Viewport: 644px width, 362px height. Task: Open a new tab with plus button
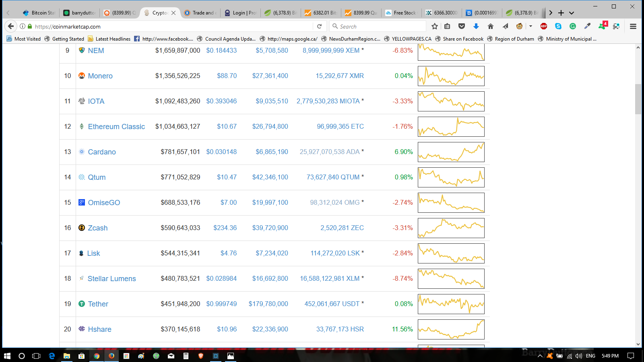pos(561,13)
